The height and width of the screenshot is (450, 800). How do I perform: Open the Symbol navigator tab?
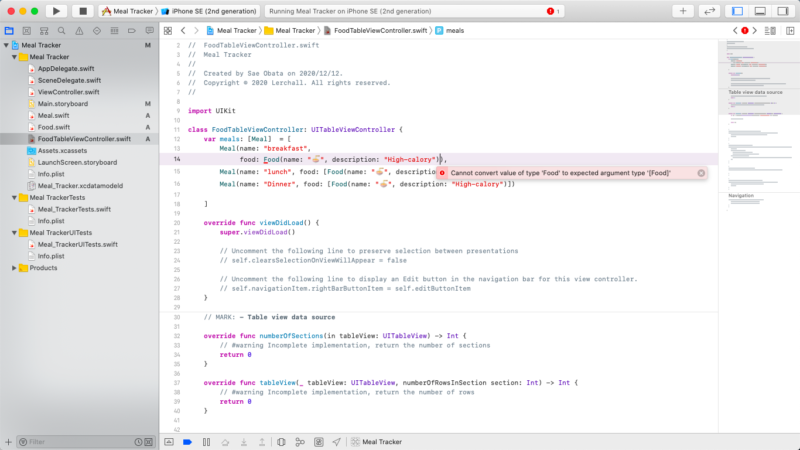coord(44,31)
